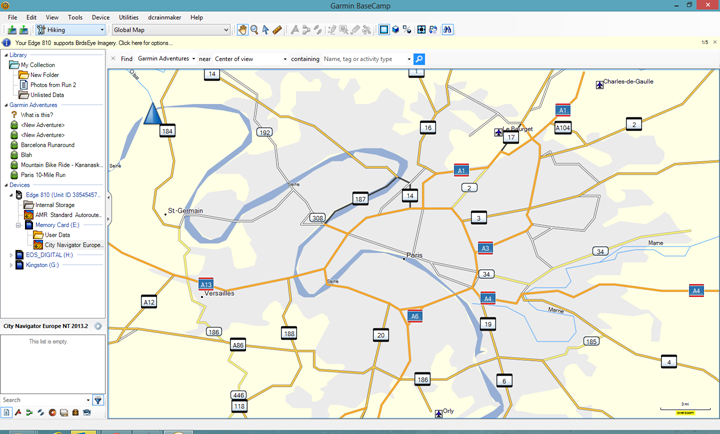
Task: Select the Unlisted Data folder
Action: (x=47, y=95)
